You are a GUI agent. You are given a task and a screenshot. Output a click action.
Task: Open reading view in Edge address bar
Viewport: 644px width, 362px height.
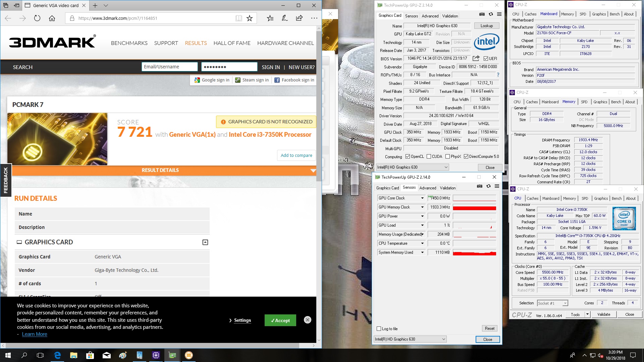(x=238, y=18)
